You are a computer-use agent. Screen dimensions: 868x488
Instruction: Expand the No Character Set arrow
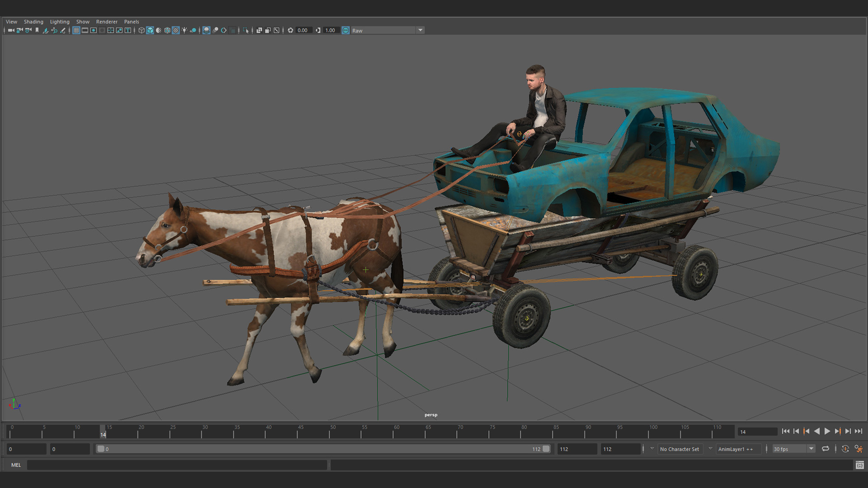(x=652, y=449)
